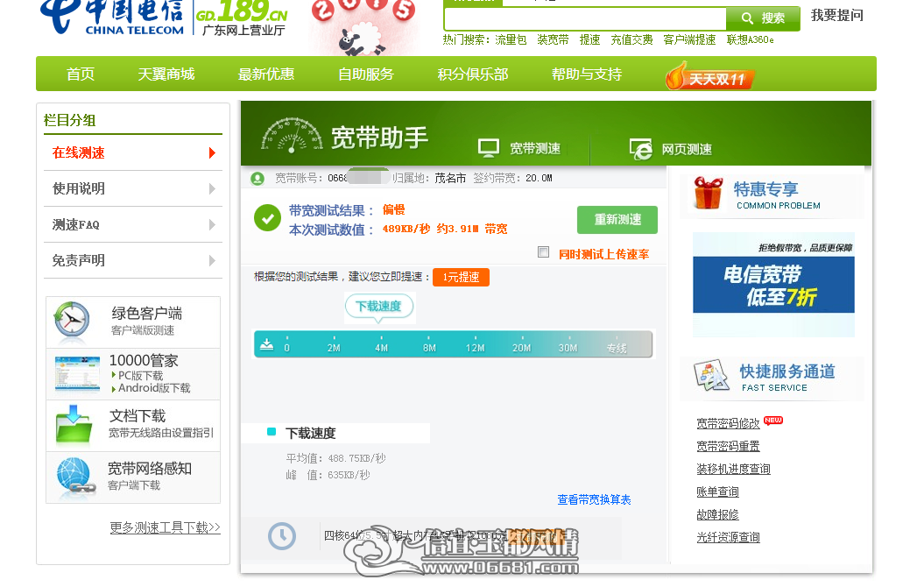Click hot search term 流量包

[x=511, y=40]
